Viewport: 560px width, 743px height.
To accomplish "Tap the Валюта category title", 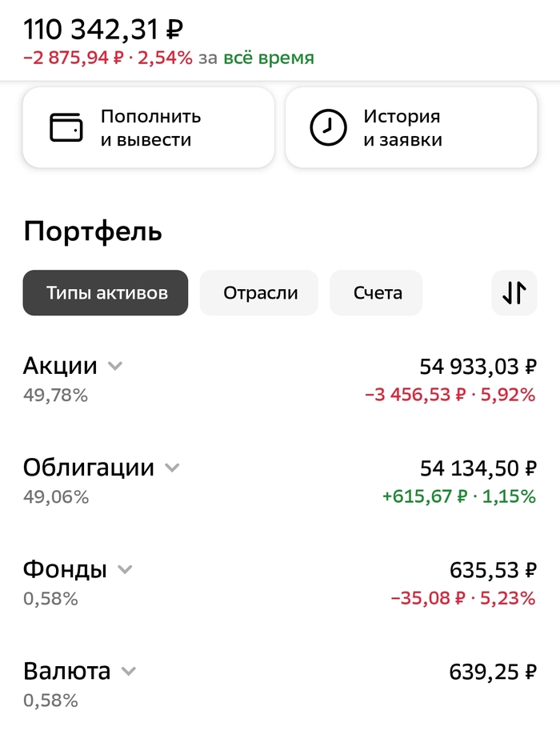I will (67, 671).
